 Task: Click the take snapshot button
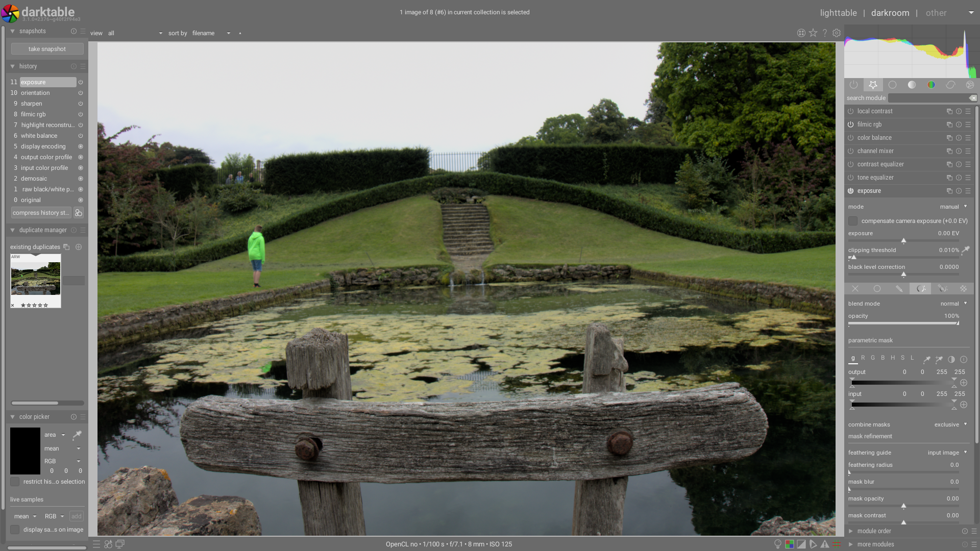[47, 49]
